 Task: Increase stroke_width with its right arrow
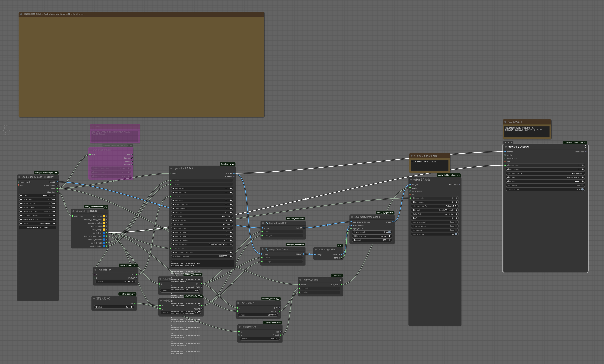coord(231,220)
